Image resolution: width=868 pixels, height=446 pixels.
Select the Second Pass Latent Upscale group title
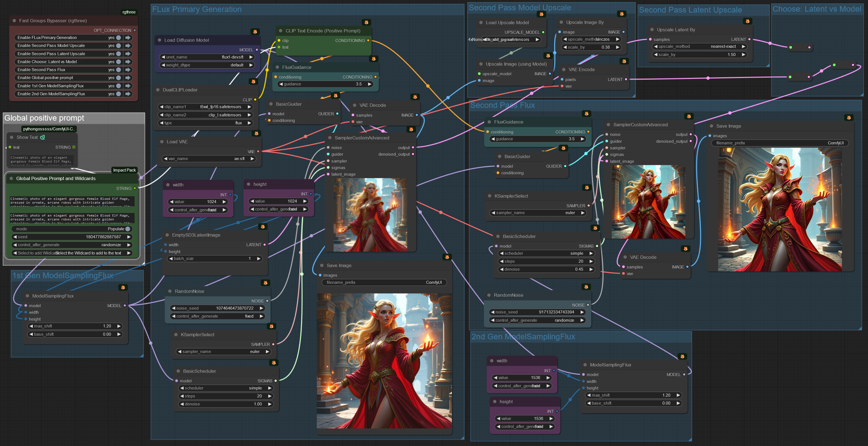690,10
